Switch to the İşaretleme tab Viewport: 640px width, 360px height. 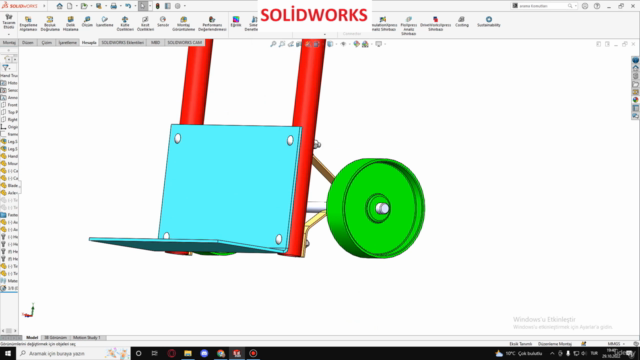[67, 42]
